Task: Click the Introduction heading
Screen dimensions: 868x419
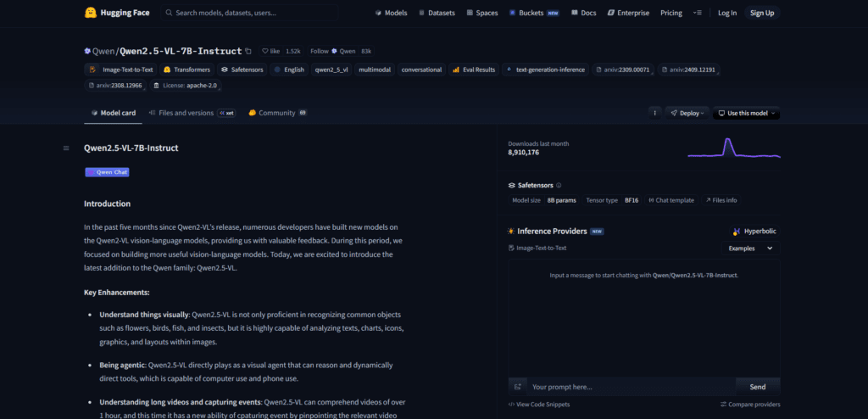Action: tap(108, 204)
